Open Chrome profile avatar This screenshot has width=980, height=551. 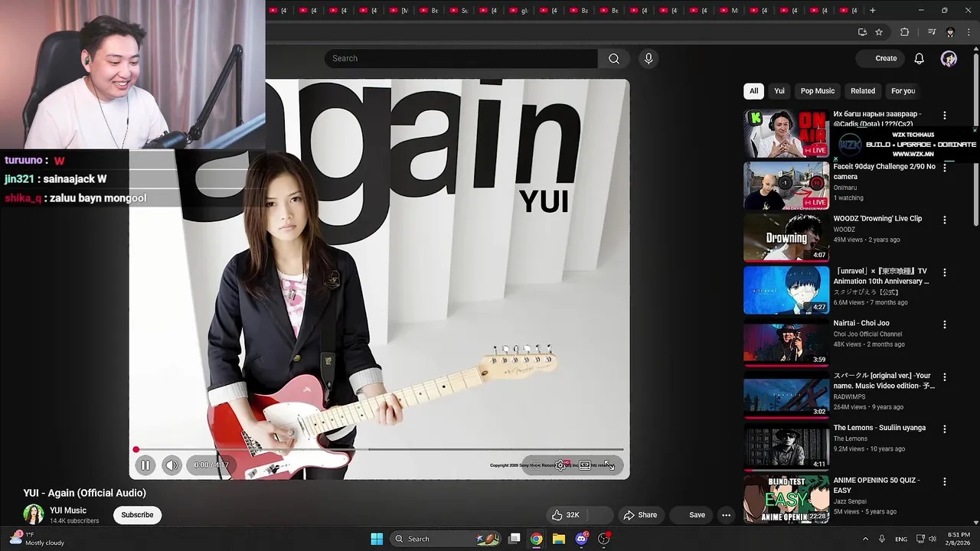[x=950, y=32]
